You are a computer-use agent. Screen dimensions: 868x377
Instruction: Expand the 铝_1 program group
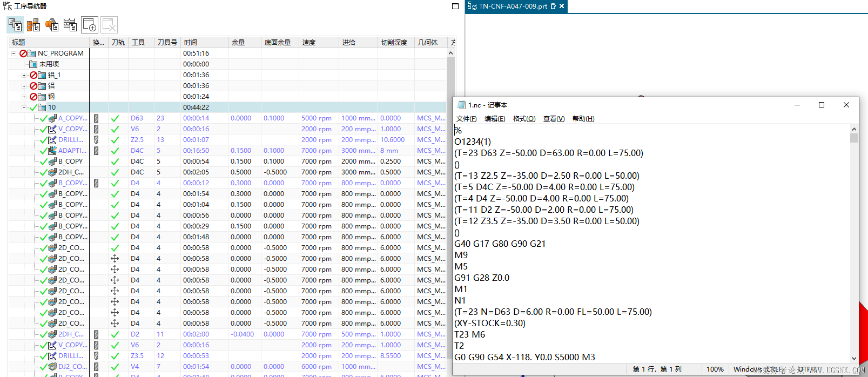point(24,75)
